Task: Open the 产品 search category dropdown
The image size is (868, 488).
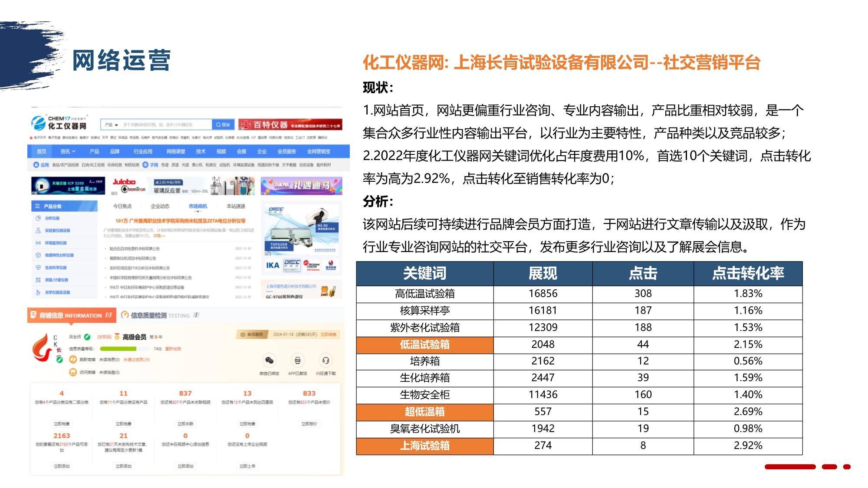Action: pos(111,124)
